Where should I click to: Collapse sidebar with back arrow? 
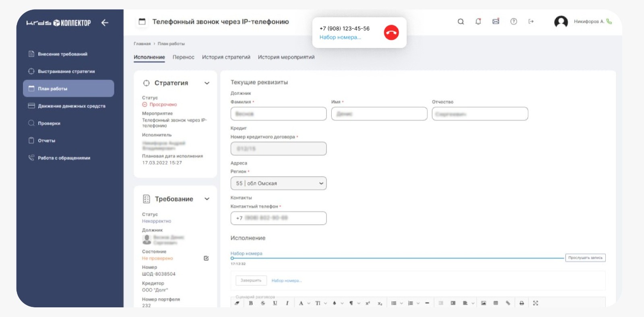[x=105, y=23]
